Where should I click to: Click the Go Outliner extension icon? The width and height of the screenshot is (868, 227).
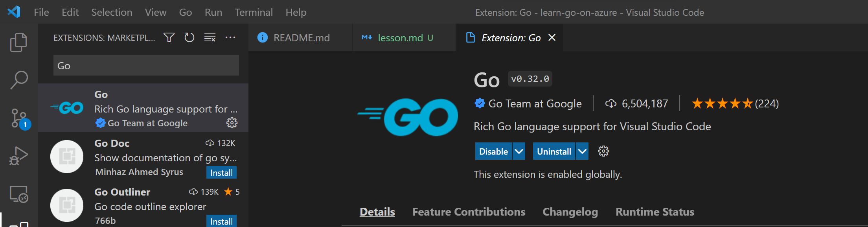67,205
